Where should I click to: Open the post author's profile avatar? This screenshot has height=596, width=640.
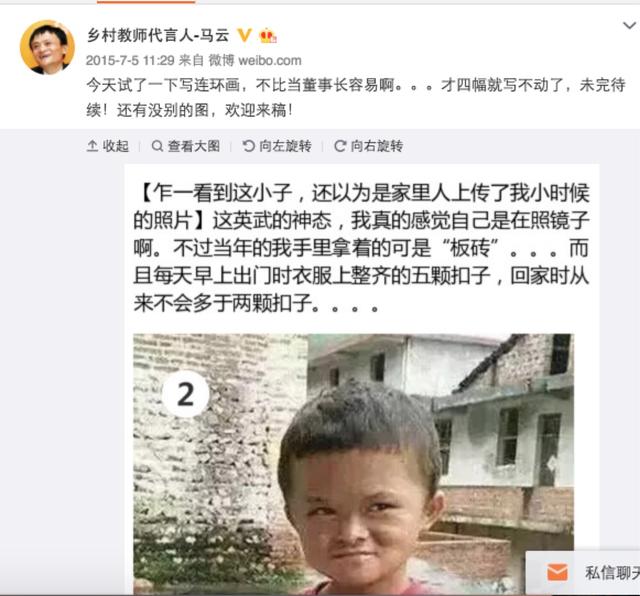(47, 47)
